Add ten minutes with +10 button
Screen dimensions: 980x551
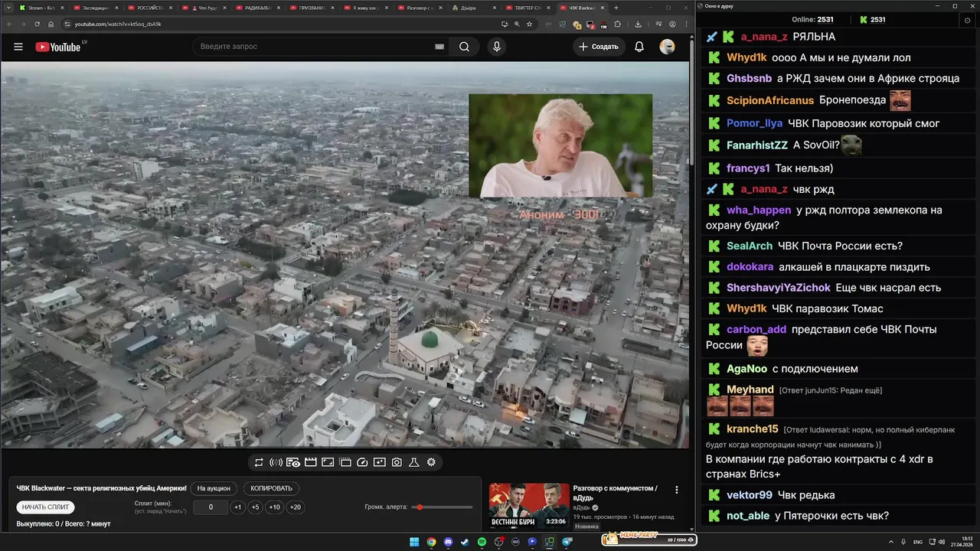pos(275,507)
